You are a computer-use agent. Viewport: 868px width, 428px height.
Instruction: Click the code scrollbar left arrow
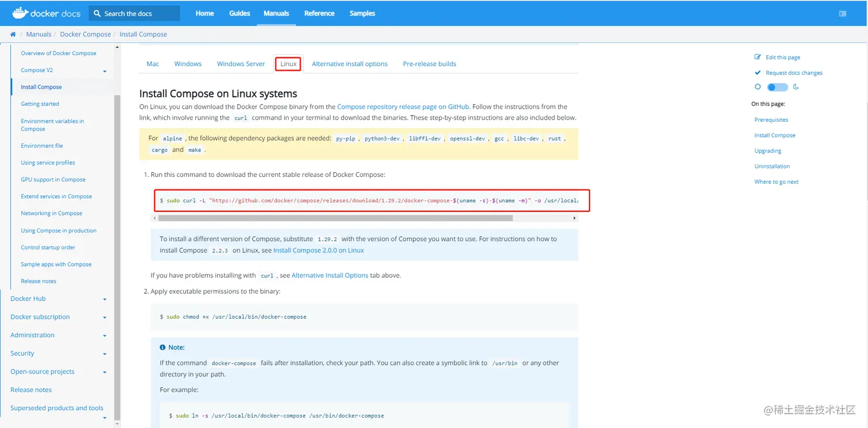point(154,218)
